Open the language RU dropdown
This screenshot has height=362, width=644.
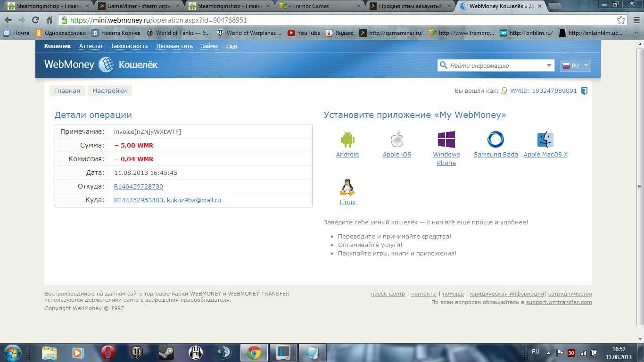point(575,66)
